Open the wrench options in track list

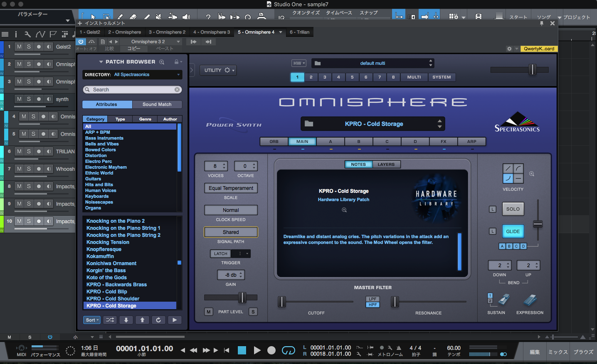[27, 34]
